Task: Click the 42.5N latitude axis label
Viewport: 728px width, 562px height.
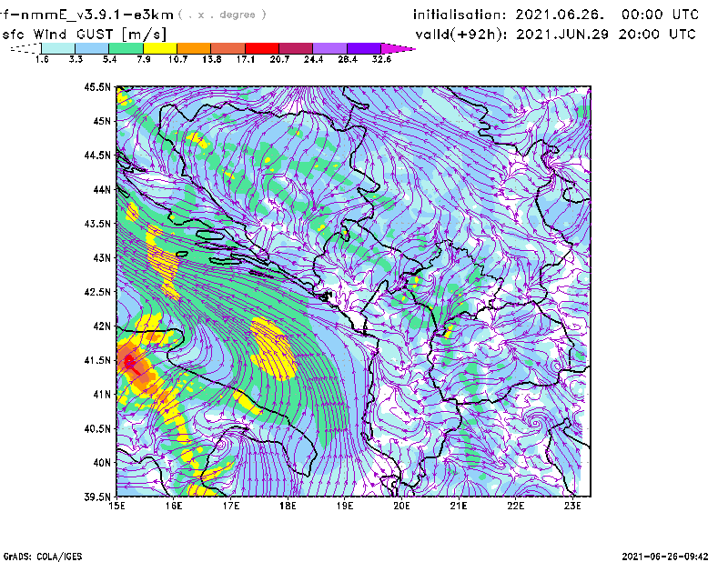Action: tap(97, 292)
